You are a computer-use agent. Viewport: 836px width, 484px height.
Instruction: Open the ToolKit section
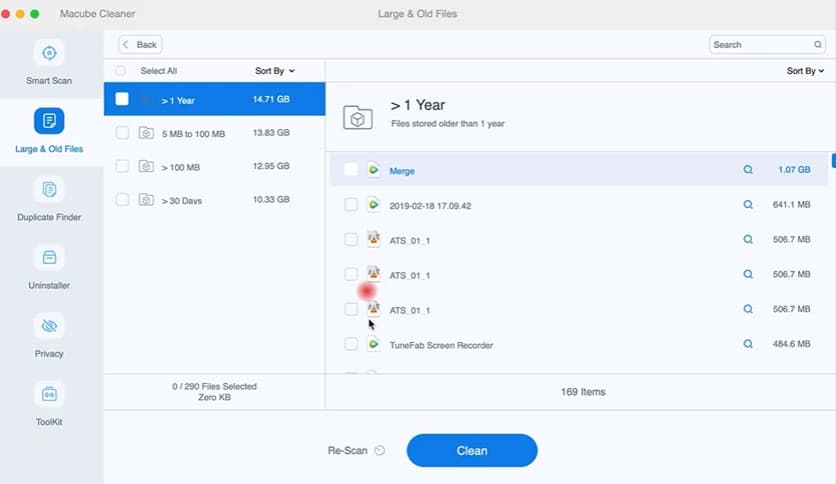click(49, 402)
